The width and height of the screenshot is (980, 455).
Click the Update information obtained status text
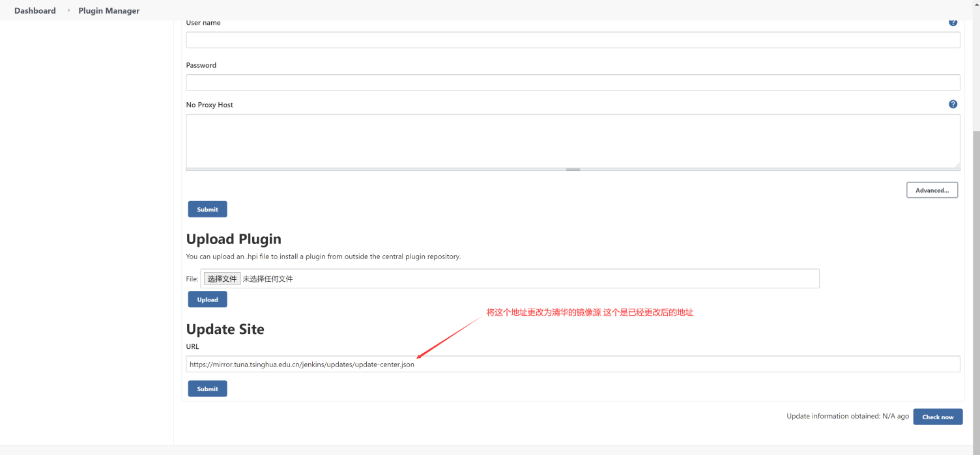[x=847, y=416]
